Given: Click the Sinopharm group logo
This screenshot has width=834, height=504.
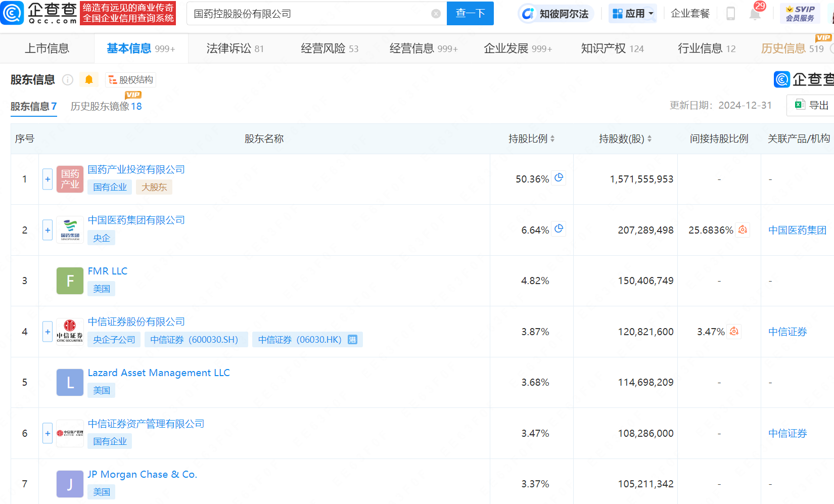Looking at the screenshot, I should tap(70, 230).
